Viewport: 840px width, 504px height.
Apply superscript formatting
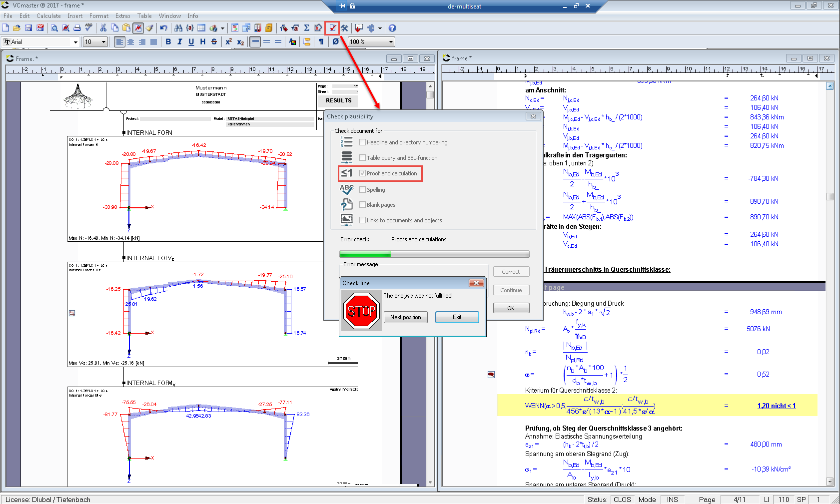pos(228,42)
